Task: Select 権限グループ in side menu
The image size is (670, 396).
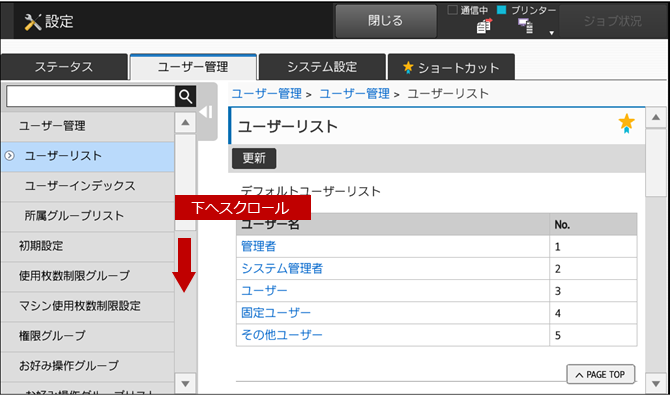Action: coord(88,336)
